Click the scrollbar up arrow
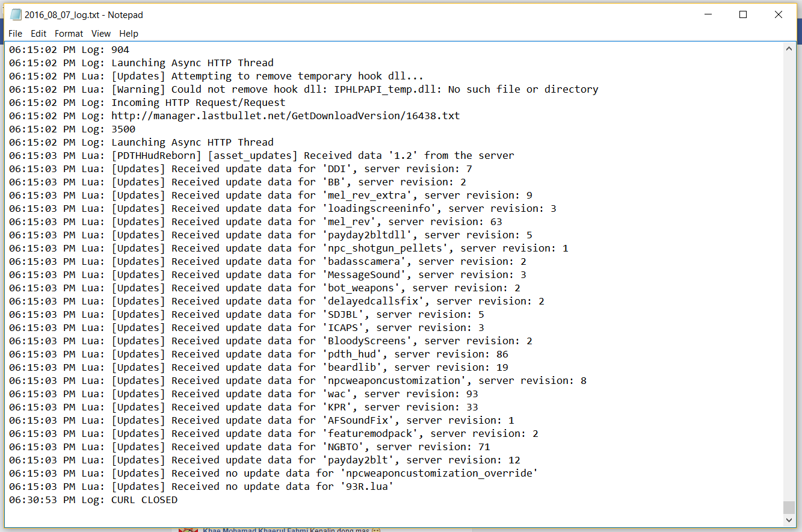The image size is (802, 532). click(789, 49)
